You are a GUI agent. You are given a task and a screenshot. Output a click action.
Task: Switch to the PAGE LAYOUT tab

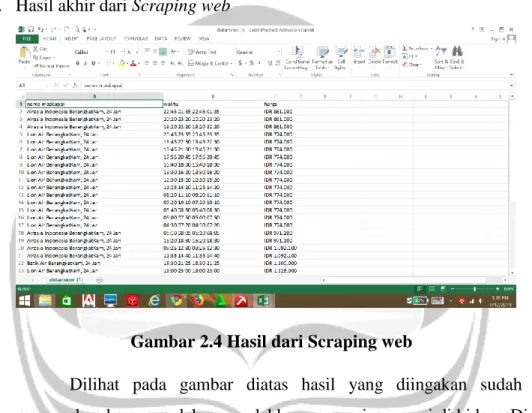click(x=101, y=39)
